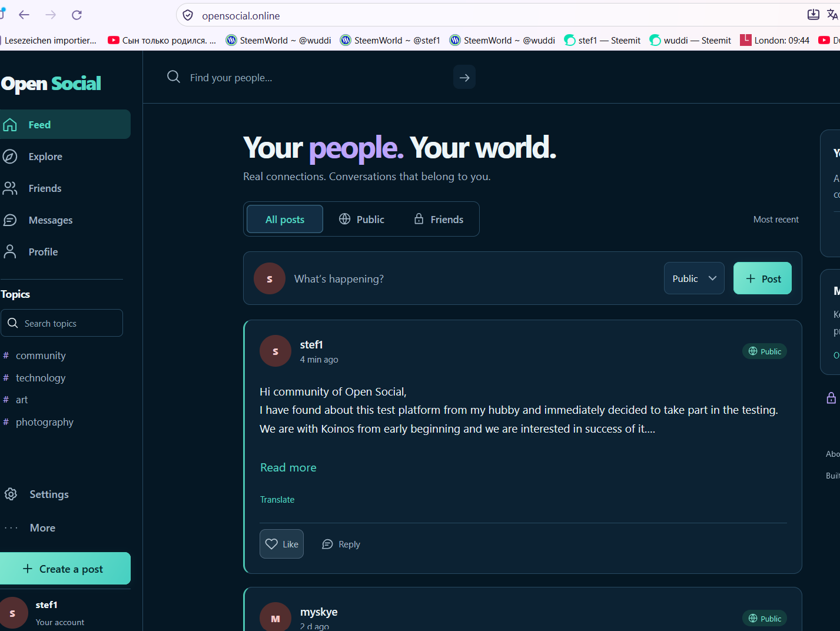The height and width of the screenshot is (631, 840).
Task: Switch to the Friends feed tab
Action: (439, 219)
